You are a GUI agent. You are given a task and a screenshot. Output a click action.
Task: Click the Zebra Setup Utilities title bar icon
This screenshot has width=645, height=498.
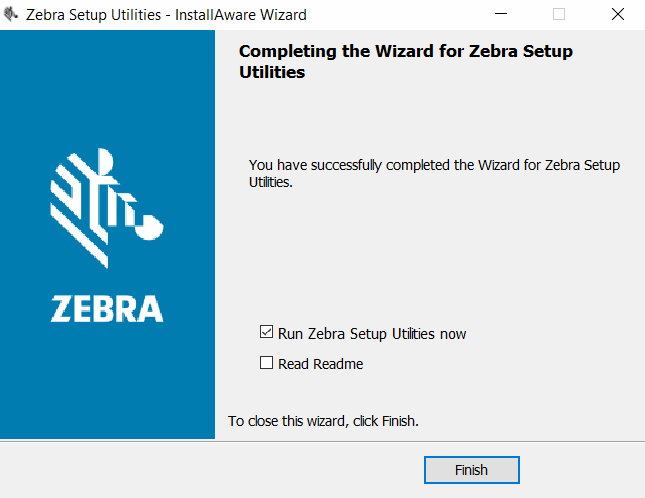(x=11, y=15)
